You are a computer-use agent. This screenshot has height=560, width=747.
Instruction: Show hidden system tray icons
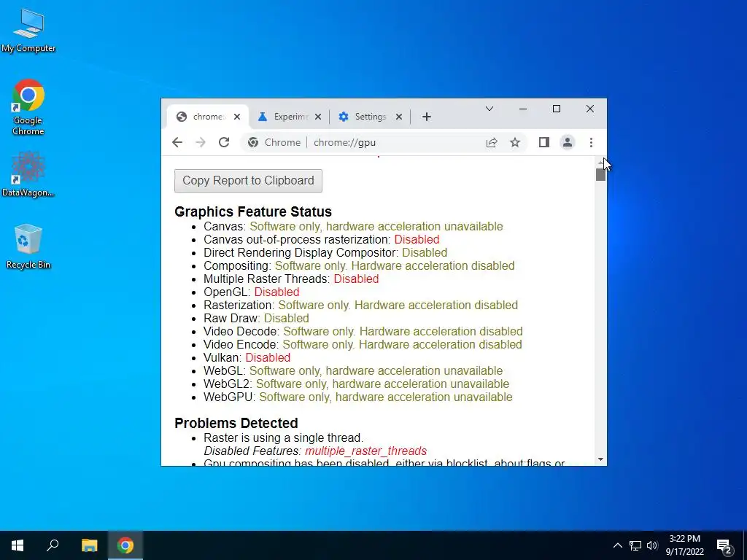click(x=617, y=545)
